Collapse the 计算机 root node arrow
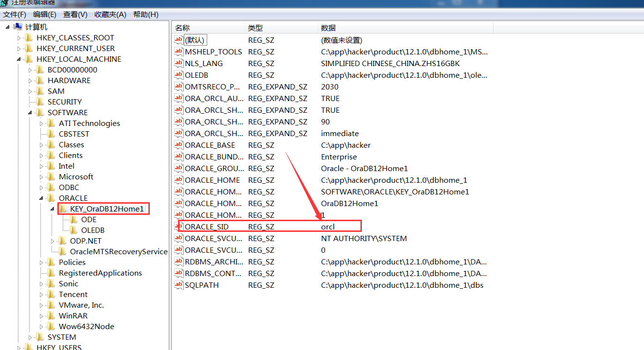 tap(8, 27)
